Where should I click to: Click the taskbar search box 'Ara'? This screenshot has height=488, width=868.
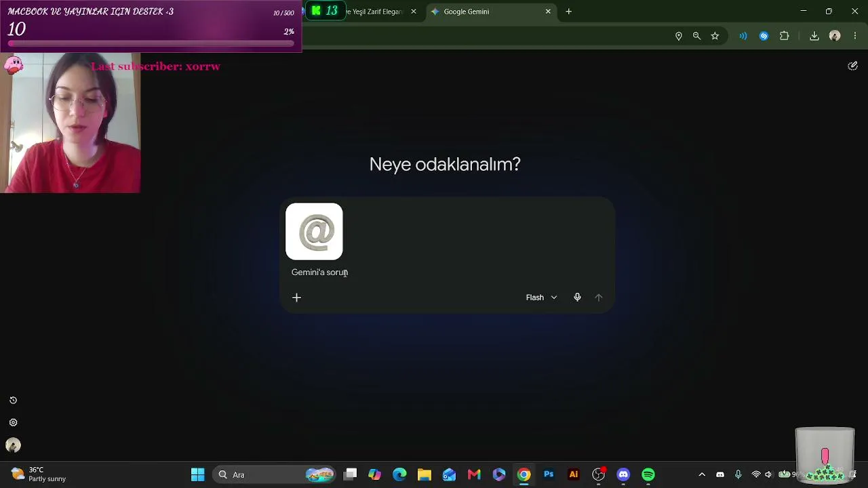(x=275, y=474)
